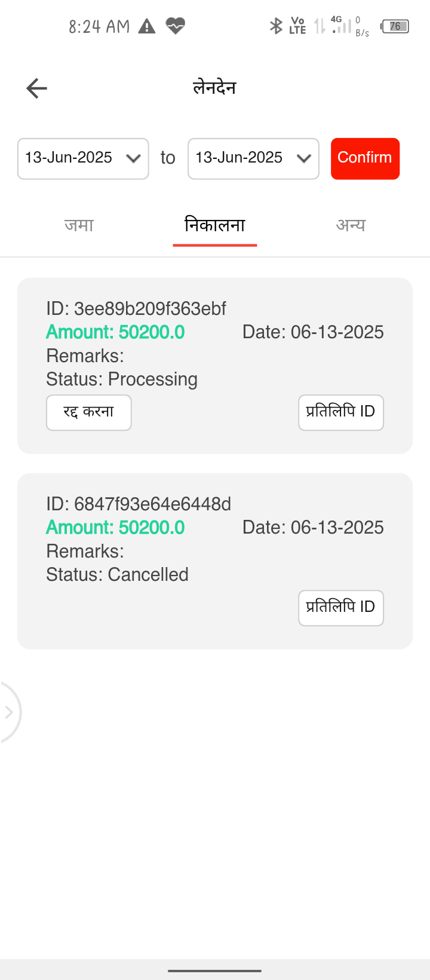Expand the side drawer chevron handle
This screenshot has height=980, width=430.
tap(8, 712)
